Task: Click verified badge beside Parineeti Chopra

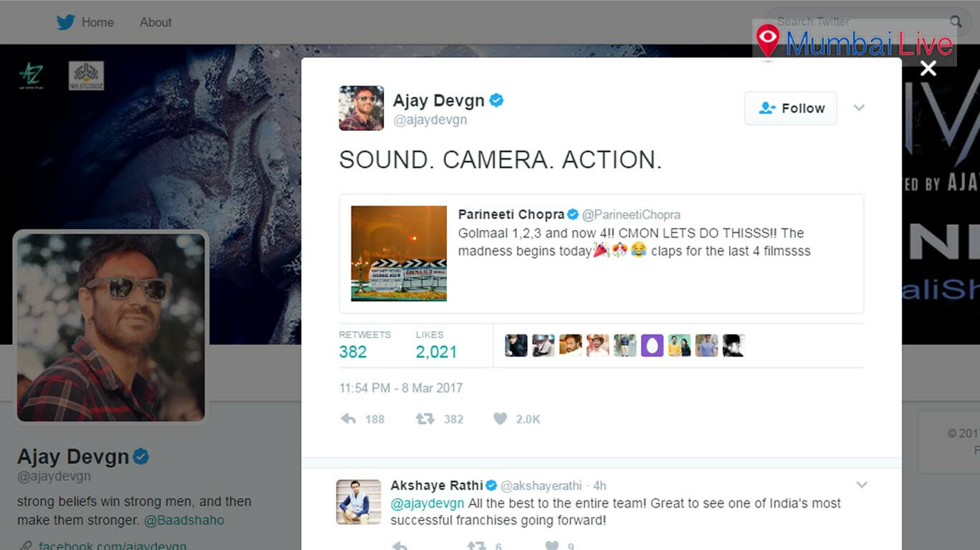Action: (x=573, y=214)
